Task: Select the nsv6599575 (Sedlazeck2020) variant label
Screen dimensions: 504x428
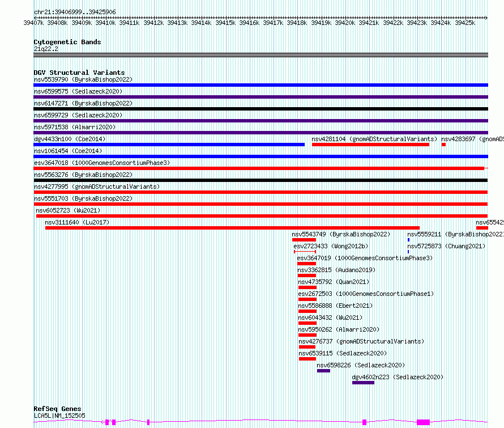Action: pyautogui.click(x=78, y=91)
